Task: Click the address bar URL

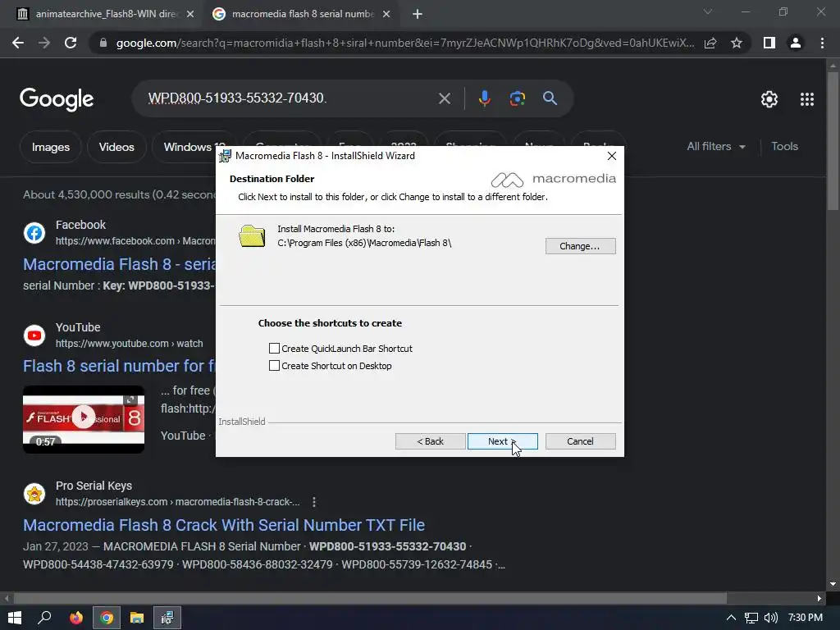Action: 404,43
